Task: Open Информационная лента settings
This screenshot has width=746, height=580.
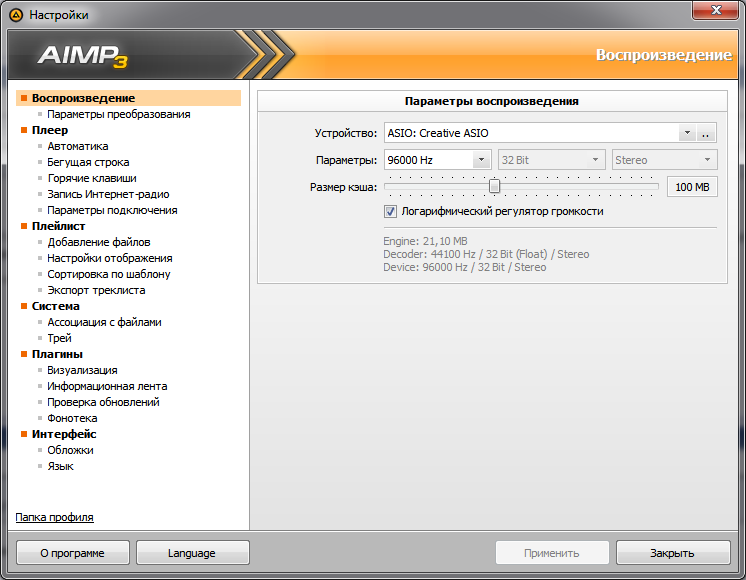Action: [107, 386]
